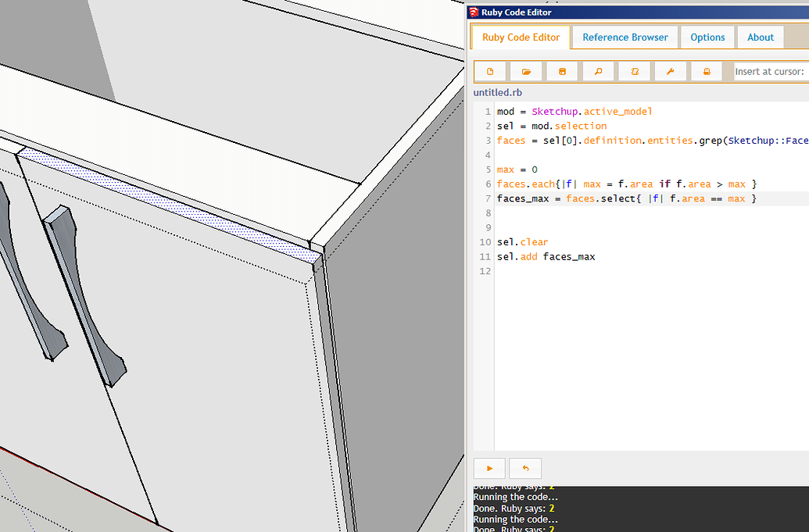809x532 pixels.
Task: Save the script with the disk icon
Action: [562, 71]
